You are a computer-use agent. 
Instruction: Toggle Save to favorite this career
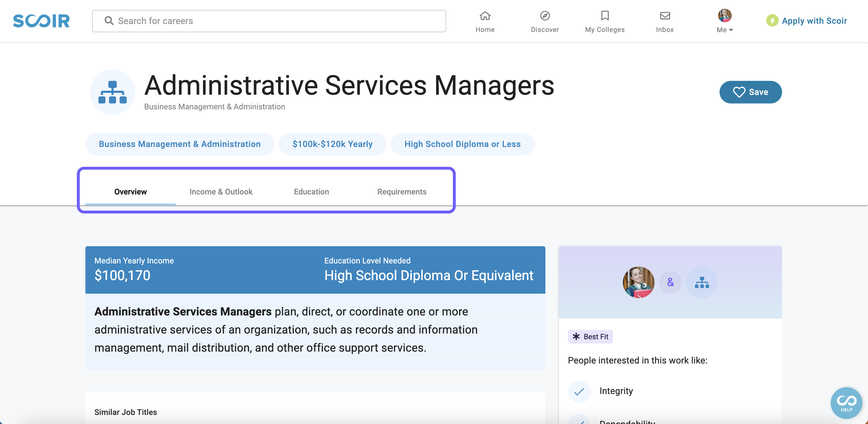[750, 92]
